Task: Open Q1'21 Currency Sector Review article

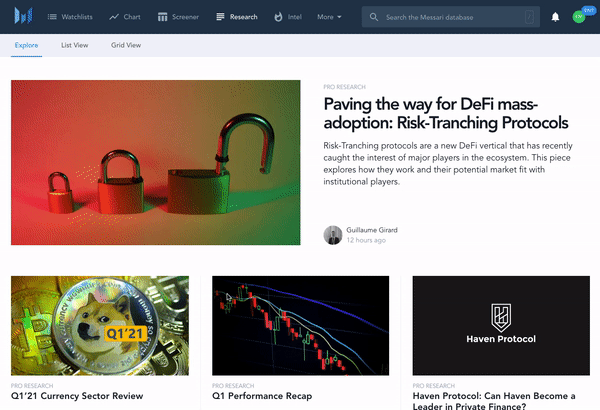Action: point(77,396)
